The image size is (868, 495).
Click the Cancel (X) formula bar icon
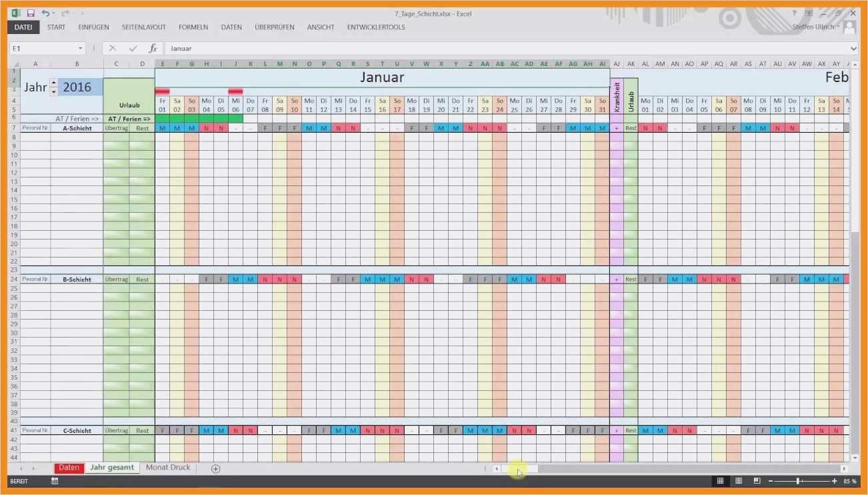pyautogui.click(x=112, y=49)
